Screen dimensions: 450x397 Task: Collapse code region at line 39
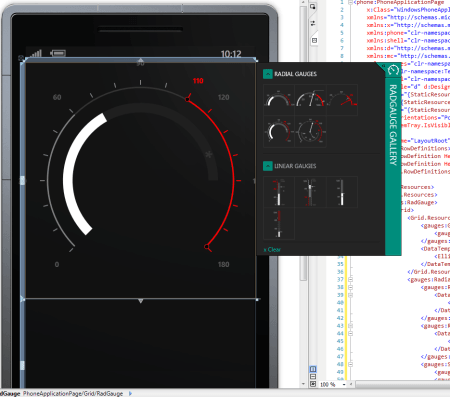[x=350, y=295]
